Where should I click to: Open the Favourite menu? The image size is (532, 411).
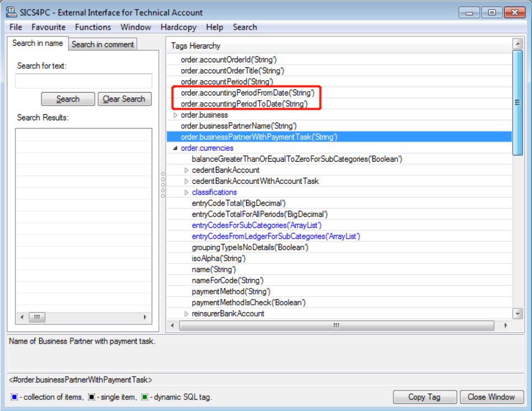click(49, 27)
